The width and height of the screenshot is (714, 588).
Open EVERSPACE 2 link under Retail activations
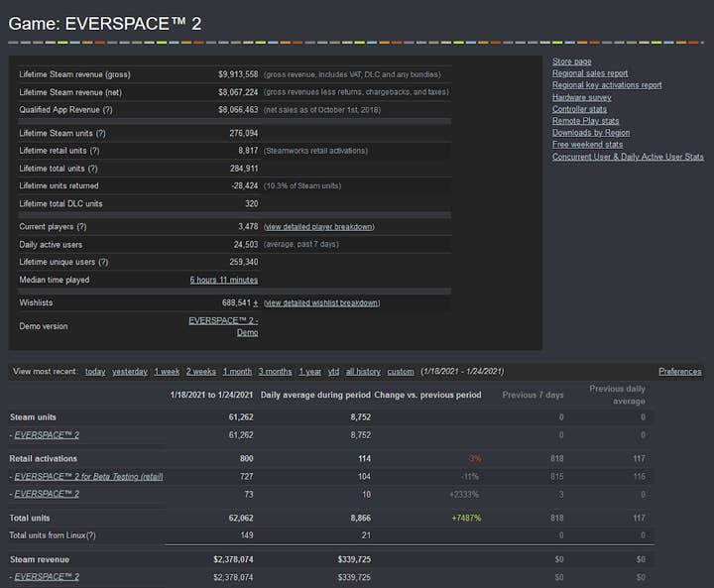tap(47, 494)
